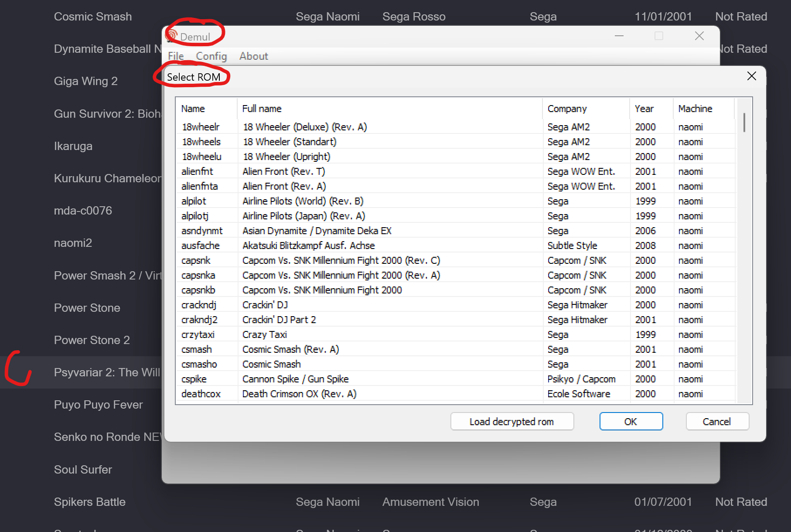Image resolution: width=791 pixels, height=532 pixels.
Task: Select the crzytaxi ROM row
Action: [x=456, y=334]
